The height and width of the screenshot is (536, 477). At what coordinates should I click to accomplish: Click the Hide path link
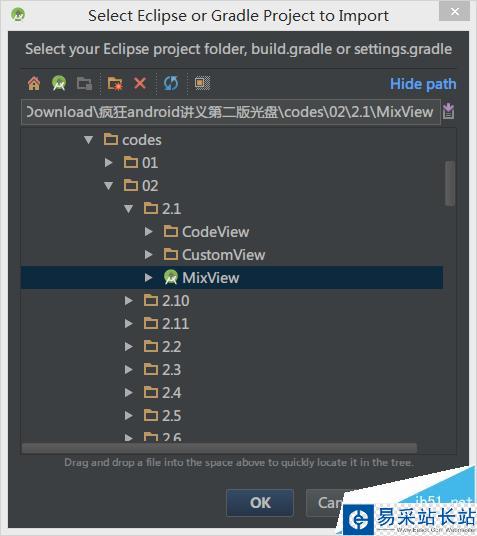(x=423, y=84)
